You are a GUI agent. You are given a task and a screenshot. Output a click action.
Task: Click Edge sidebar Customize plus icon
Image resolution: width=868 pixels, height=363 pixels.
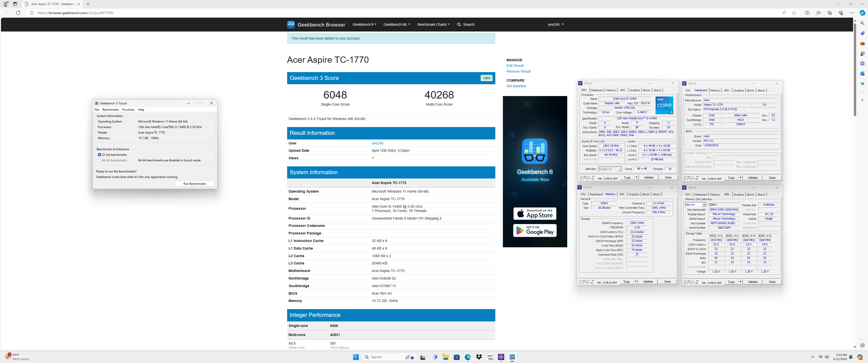point(862,100)
